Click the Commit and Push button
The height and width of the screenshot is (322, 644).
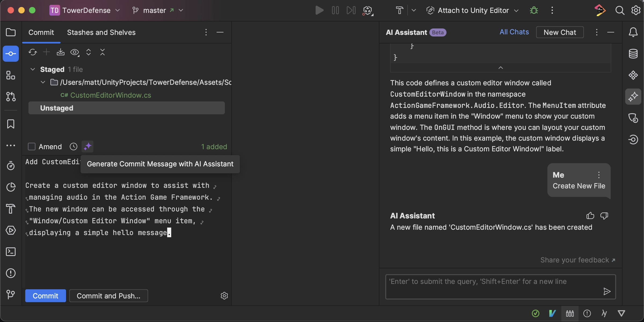pos(108,296)
